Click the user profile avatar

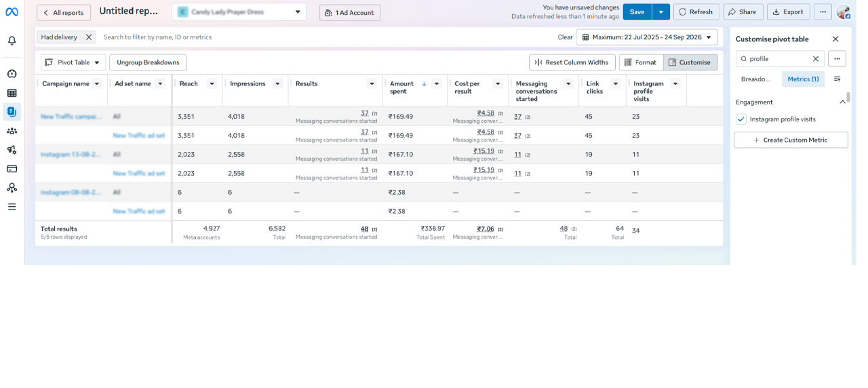(843, 12)
